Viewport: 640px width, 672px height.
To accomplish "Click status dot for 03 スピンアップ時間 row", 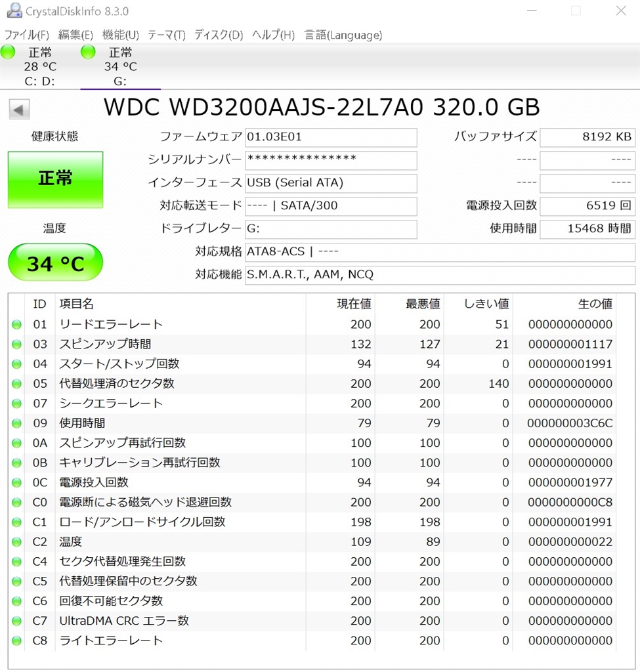I will coord(16,345).
